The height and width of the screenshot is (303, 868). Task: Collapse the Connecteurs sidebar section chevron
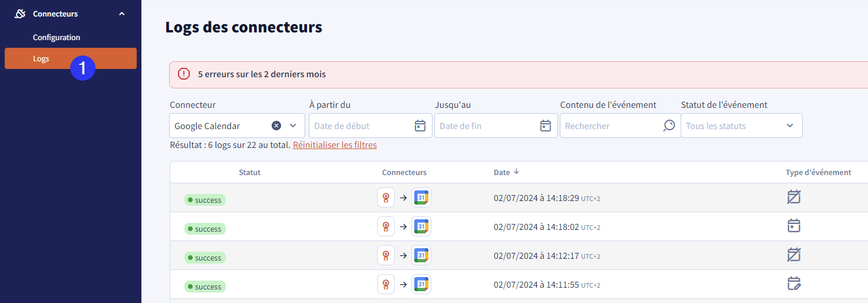click(x=122, y=14)
